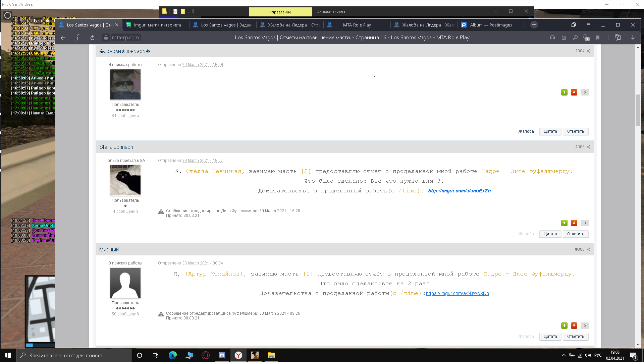The image size is (644, 362).
Task: Bookmark this page with the bookmark icon
Action: pyautogui.click(x=598, y=38)
